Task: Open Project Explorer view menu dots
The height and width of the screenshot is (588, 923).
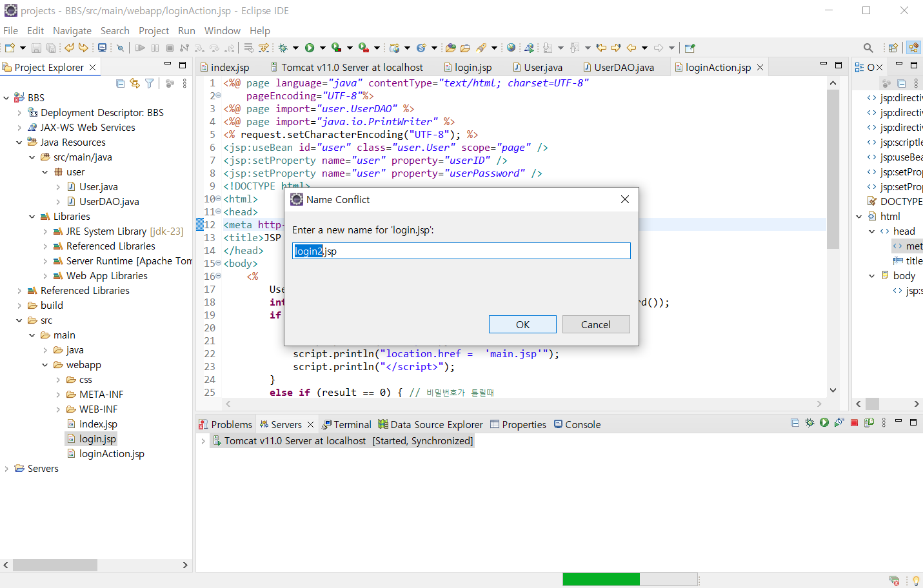Action: 184,83
